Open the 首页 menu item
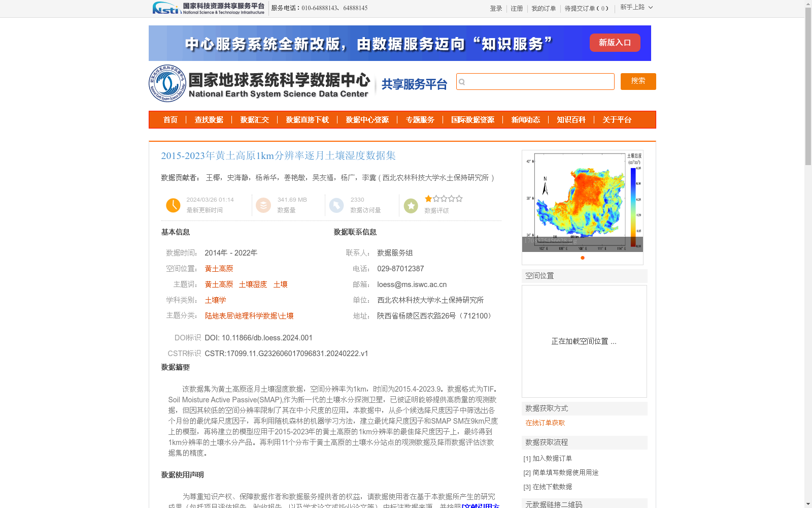The height and width of the screenshot is (508, 812). click(x=171, y=120)
